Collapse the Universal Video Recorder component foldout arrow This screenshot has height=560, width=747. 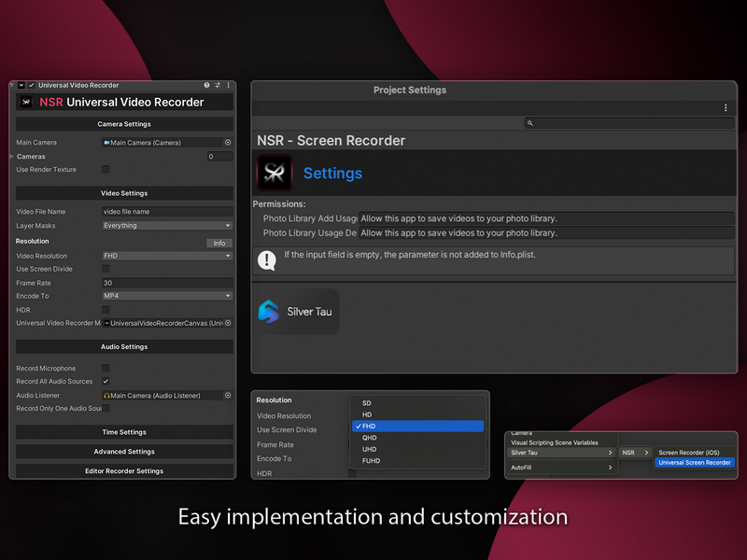[12, 85]
